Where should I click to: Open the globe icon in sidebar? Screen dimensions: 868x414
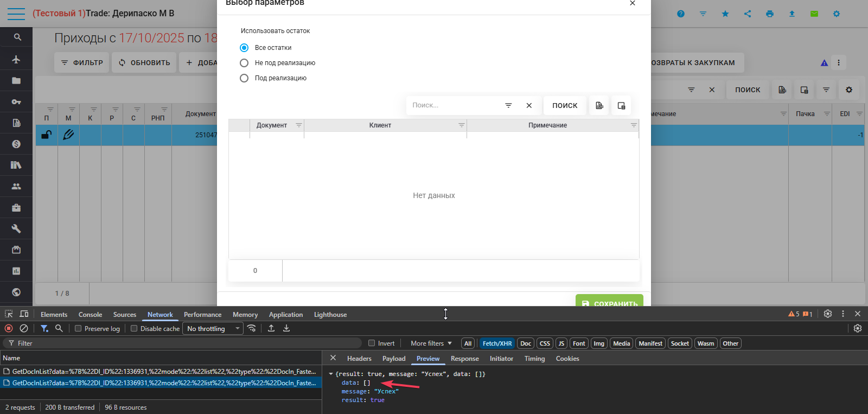tap(16, 292)
